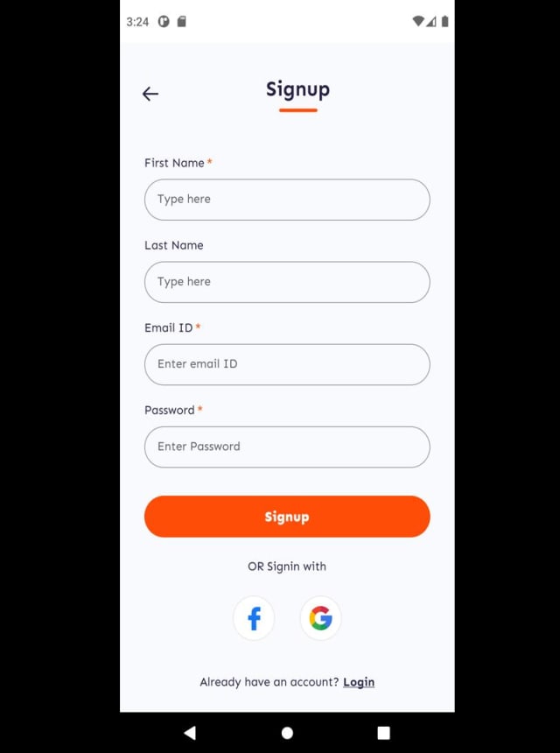Tap the Signup page heading
This screenshot has width=560, height=753.
(x=298, y=90)
